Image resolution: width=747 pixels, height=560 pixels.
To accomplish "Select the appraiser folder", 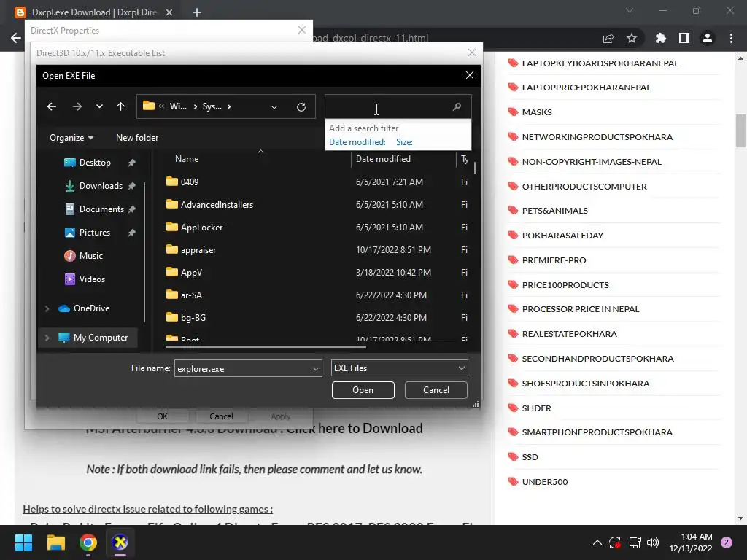I will [198, 250].
